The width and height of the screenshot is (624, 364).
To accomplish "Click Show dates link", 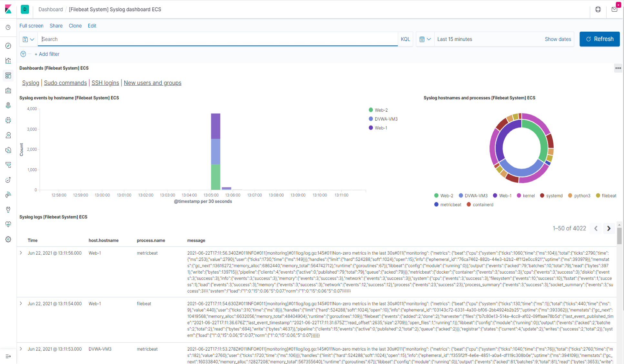I will coord(558,39).
